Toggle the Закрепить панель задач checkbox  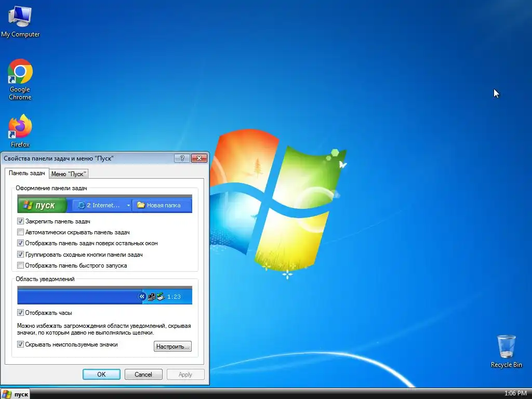click(20, 221)
